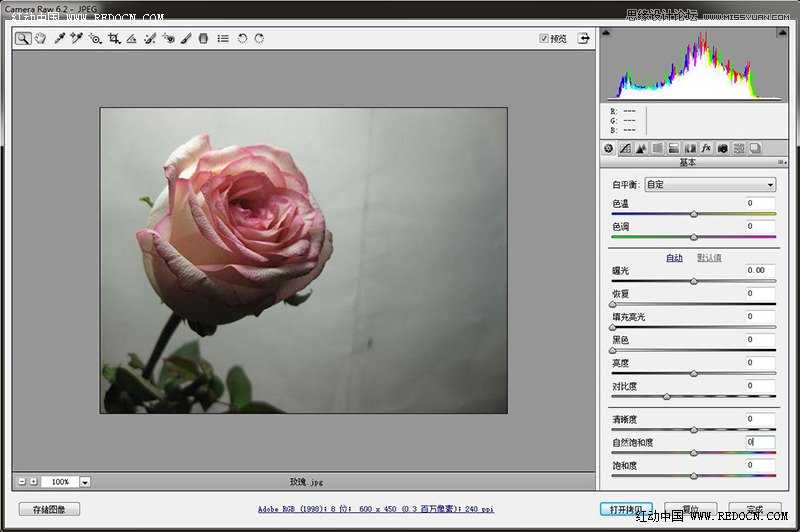Select the Adjustment Brush tool
The height and width of the screenshot is (532, 800).
[186, 39]
